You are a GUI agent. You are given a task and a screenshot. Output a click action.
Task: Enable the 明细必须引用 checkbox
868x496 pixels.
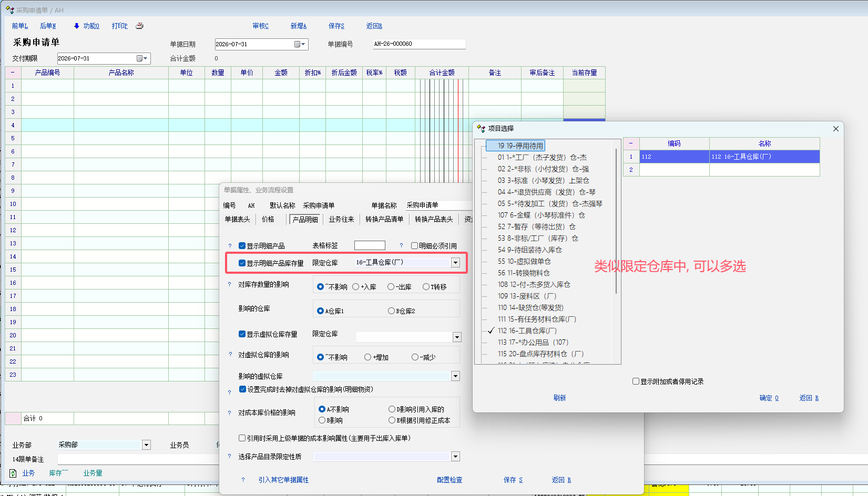pos(414,245)
